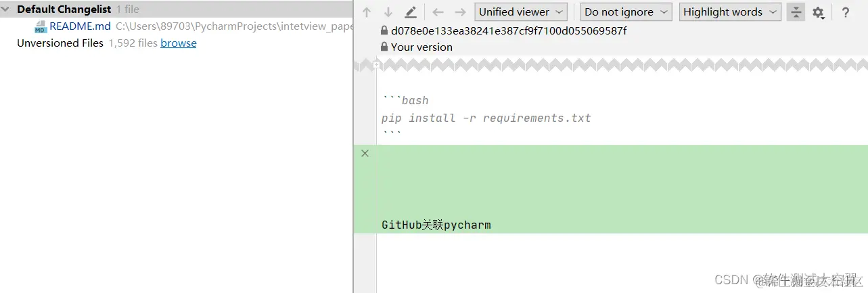This screenshot has width=868, height=293.
Task: Click the '1,592 files' count text
Action: click(x=133, y=43)
